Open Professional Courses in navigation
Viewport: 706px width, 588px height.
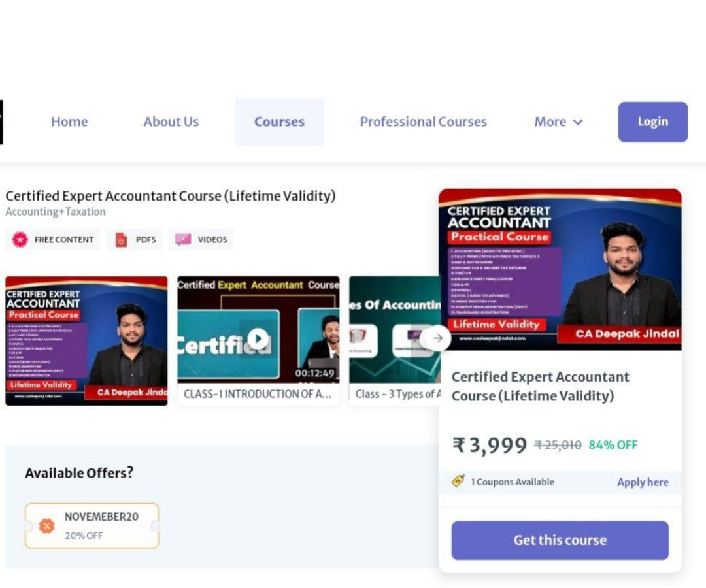[423, 122]
